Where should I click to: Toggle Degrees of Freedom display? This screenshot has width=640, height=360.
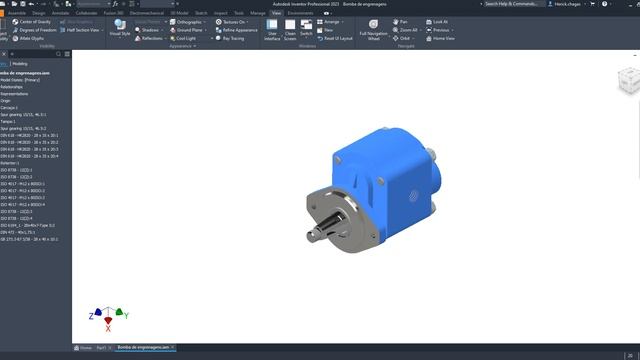pyautogui.click(x=34, y=30)
